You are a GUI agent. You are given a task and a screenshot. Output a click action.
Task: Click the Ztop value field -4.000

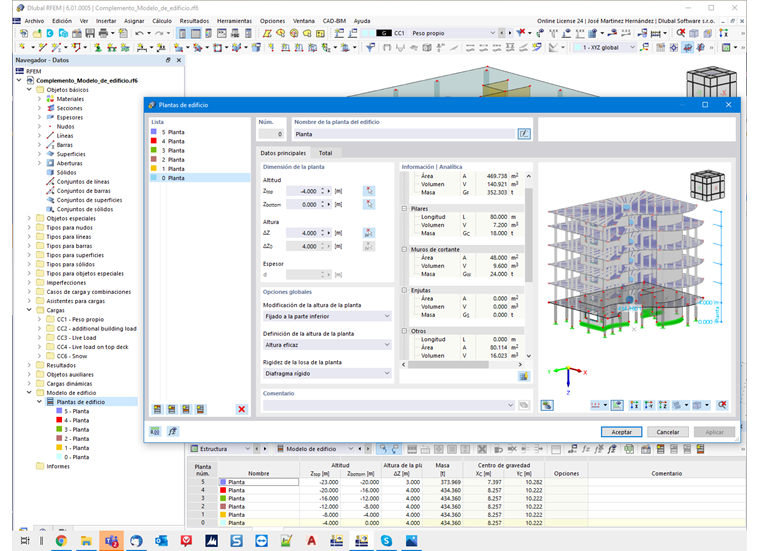pos(302,191)
